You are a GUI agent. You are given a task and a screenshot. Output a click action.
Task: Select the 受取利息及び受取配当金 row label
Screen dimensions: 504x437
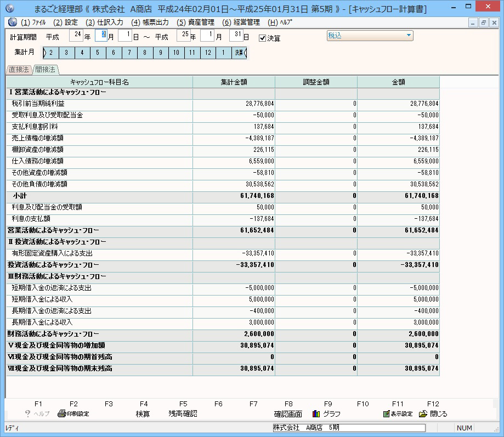click(47, 115)
